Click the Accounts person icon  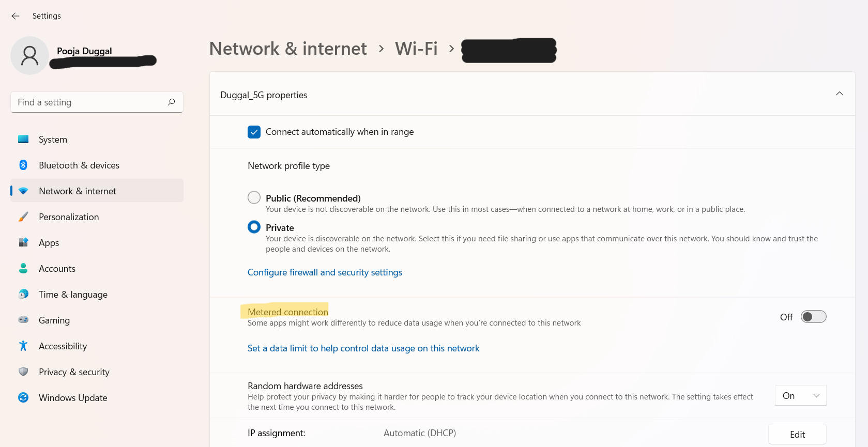click(x=23, y=268)
